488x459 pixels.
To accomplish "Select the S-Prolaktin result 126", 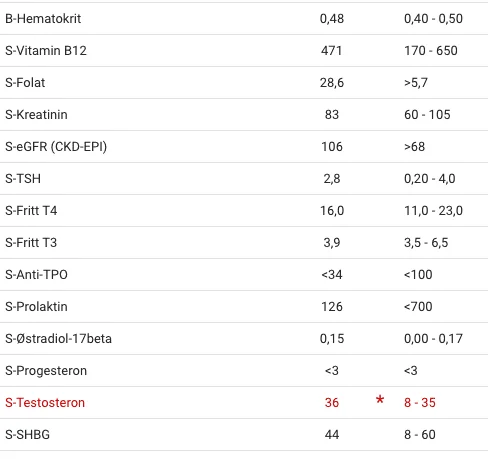I will click(332, 307).
